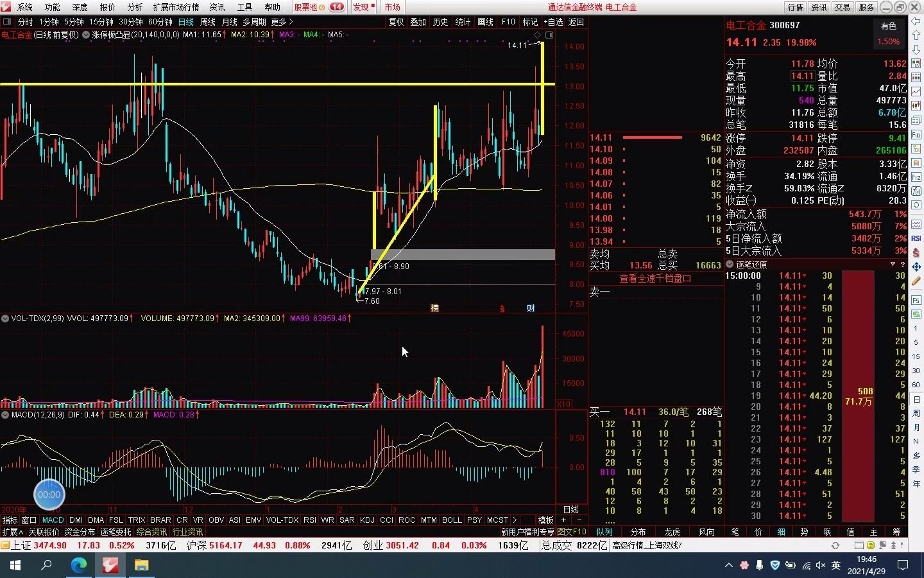The image size is (924, 578).
Task: Click the left arrow icon in right toolbar
Action: (916, 21)
